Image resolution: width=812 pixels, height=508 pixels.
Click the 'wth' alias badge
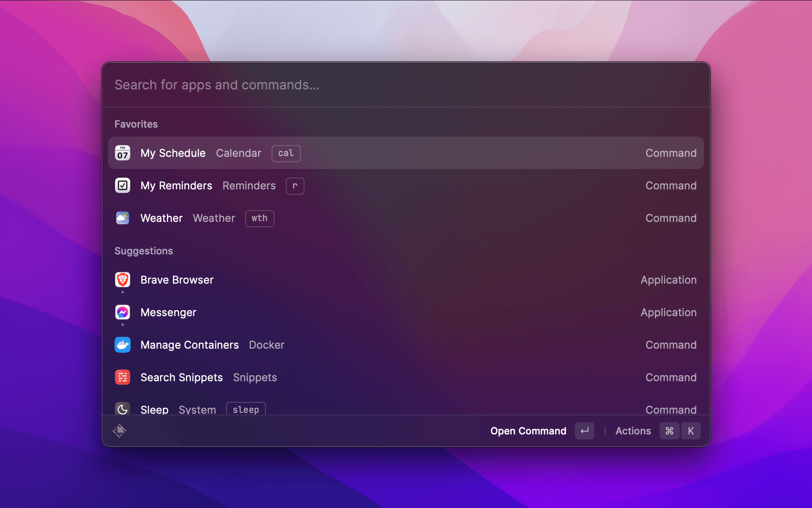[259, 218]
